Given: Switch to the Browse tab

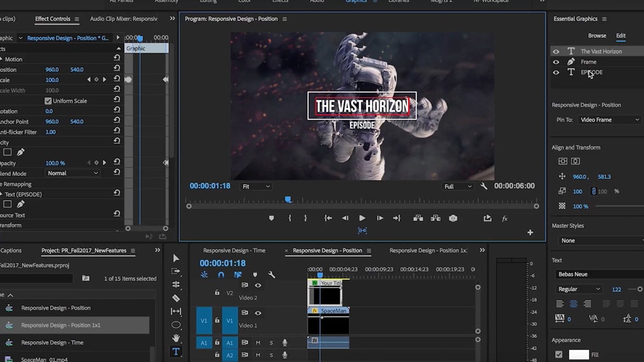Looking at the screenshot, I should [x=597, y=36].
